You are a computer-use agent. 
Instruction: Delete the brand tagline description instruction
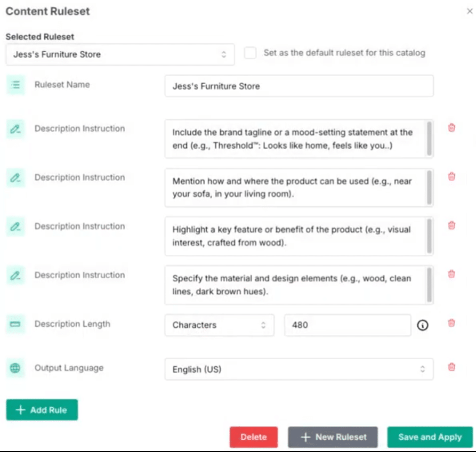[451, 128]
